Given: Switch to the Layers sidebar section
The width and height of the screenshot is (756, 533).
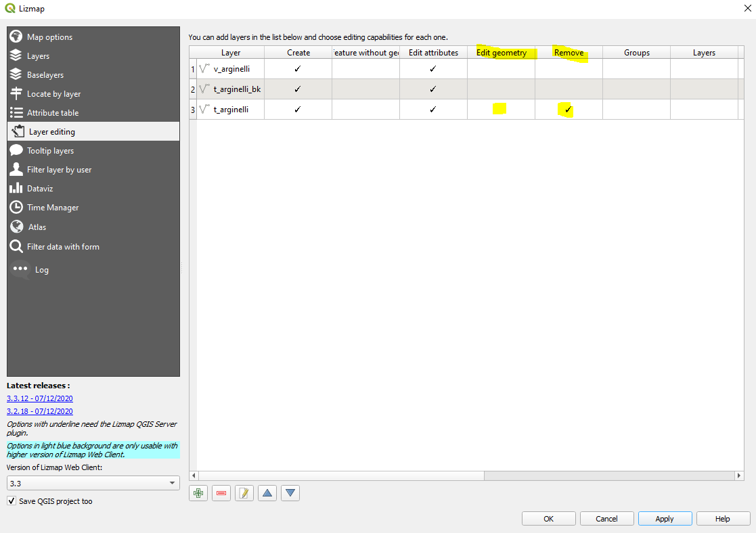Looking at the screenshot, I should point(37,55).
